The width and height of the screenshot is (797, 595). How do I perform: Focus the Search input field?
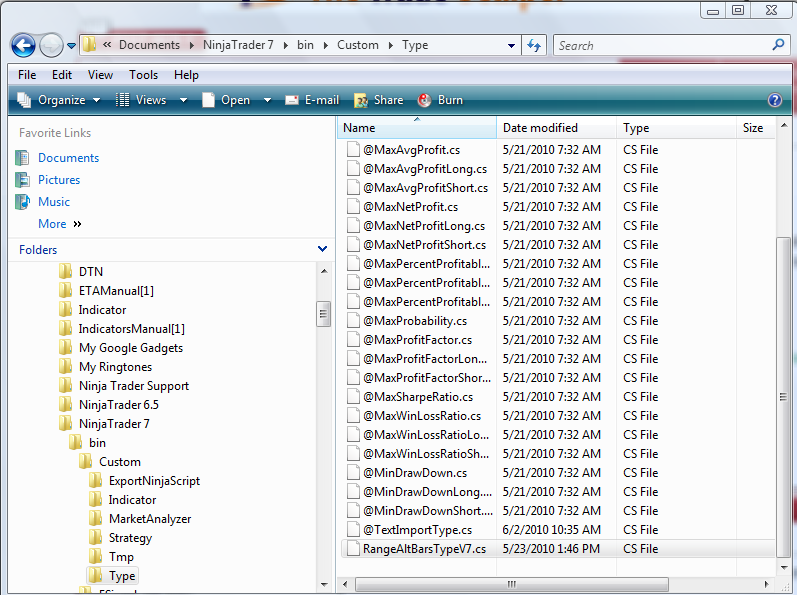coord(663,45)
